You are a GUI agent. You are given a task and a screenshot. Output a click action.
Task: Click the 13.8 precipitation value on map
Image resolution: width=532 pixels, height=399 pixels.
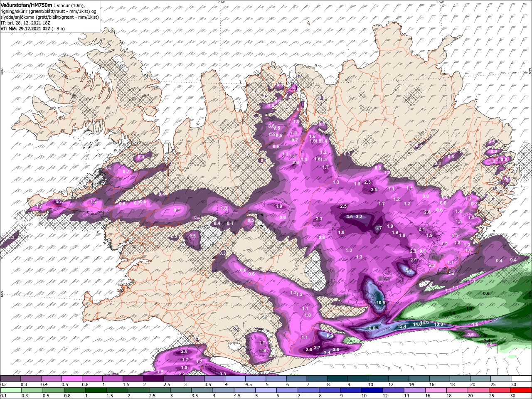coord(438,324)
